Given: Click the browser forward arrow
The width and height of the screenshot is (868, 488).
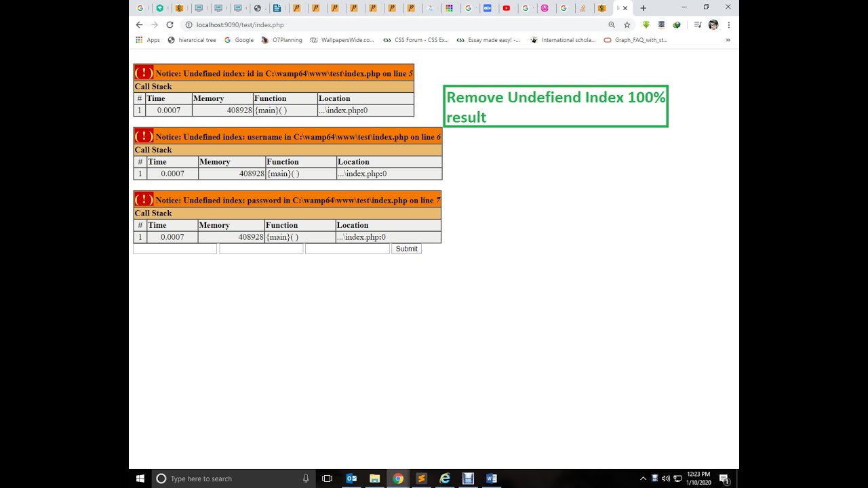Looking at the screenshot, I should 155,24.
